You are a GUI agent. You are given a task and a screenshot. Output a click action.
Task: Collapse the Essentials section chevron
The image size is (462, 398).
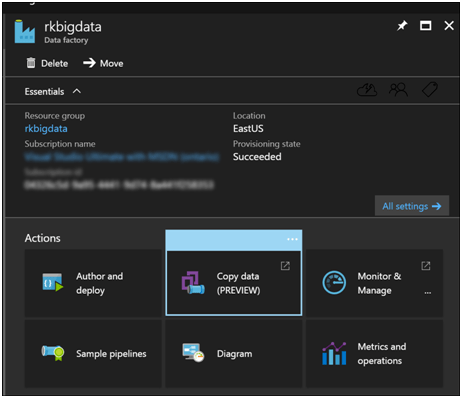click(x=77, y=91)
